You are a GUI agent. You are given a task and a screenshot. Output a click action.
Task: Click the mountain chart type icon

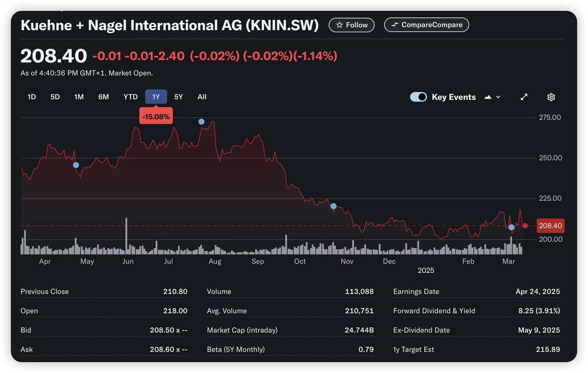[x=488, y=97]
